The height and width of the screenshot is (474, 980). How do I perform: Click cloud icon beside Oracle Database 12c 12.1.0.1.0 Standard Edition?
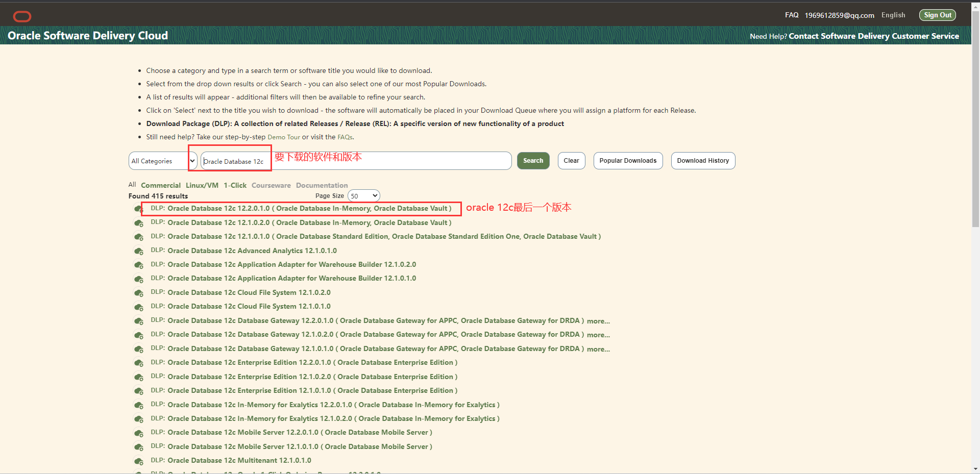[x=138, y=237]
